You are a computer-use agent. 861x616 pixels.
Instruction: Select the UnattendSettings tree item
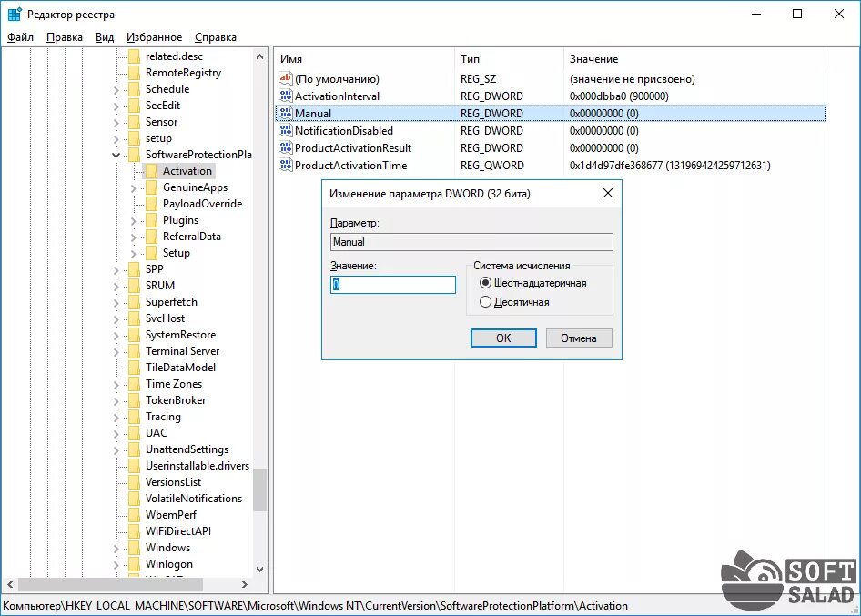click(x=187, y=449)
